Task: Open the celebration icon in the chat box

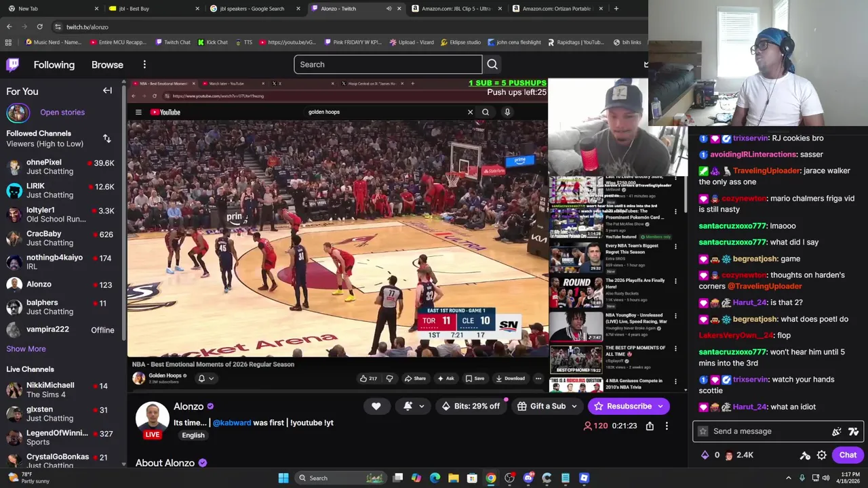Action: coord(837,431)
